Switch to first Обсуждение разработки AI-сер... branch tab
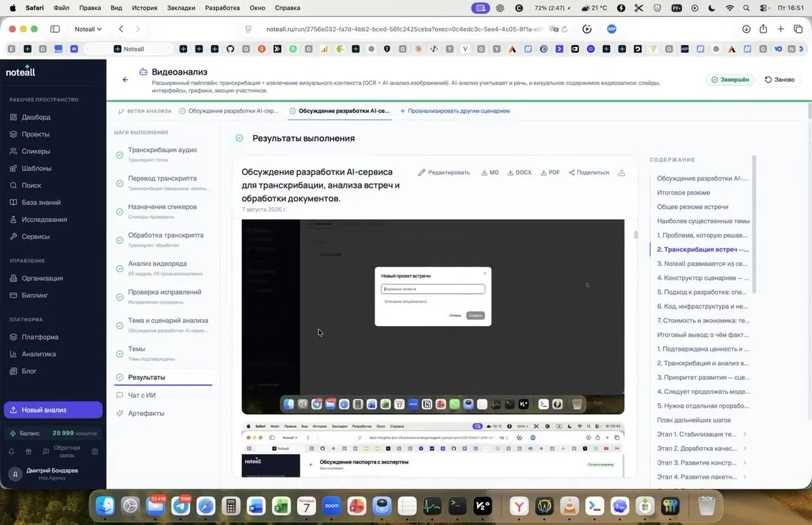Viewport: 812px width, 525px height. pos(228,111)
